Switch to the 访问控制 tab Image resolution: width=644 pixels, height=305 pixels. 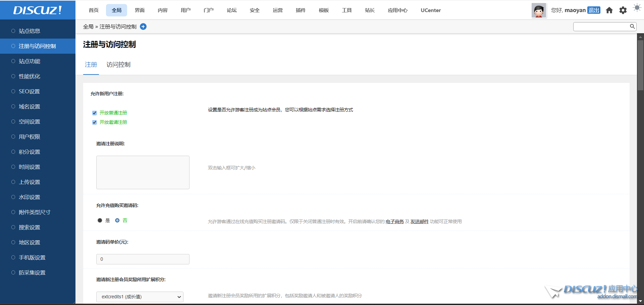point(118,65)
